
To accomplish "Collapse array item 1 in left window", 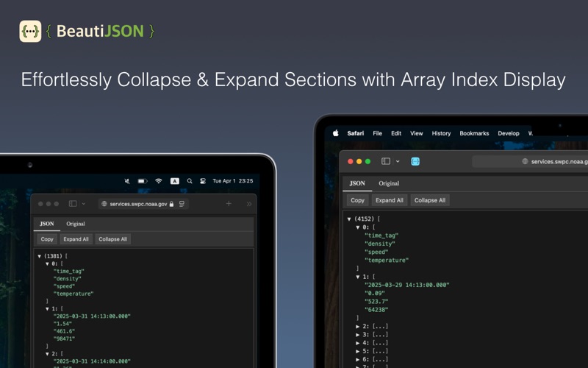I will [x=47, y=308].
